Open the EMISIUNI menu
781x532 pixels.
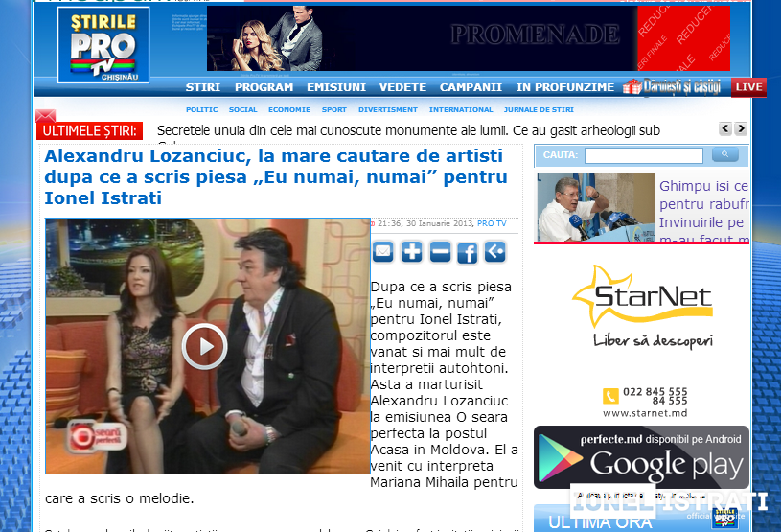pyautogui.click(x=335, y=87)
